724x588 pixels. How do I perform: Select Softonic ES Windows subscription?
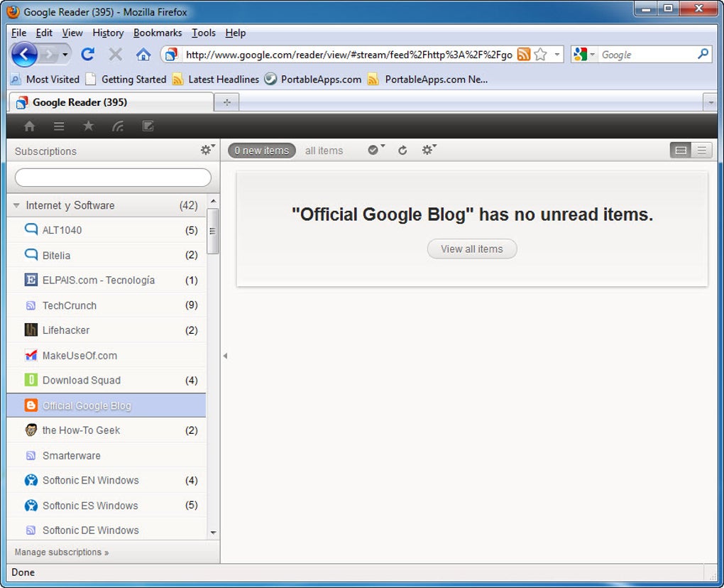click(106, 506)
